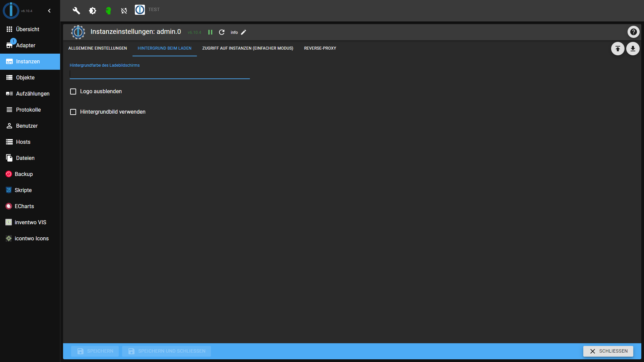
Task: Open Übersicht in the sidebar
Action: click(30, 29)
